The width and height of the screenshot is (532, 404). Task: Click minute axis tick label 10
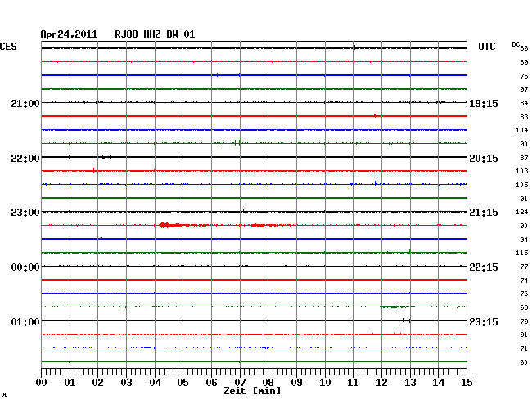325,383
